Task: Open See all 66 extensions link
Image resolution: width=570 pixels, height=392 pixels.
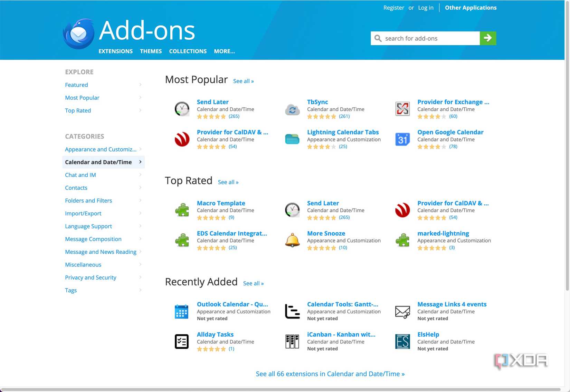Action: 330,374
